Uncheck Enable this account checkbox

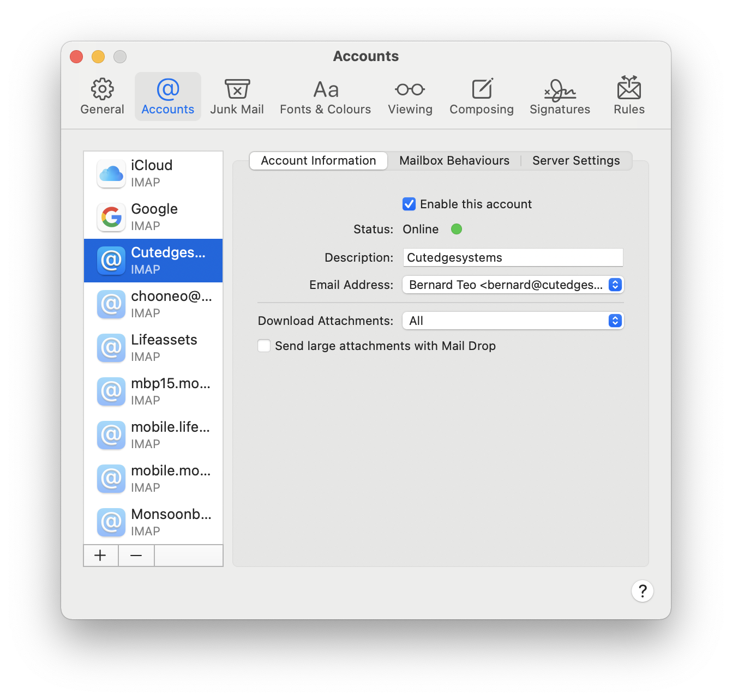click(409, 204)
